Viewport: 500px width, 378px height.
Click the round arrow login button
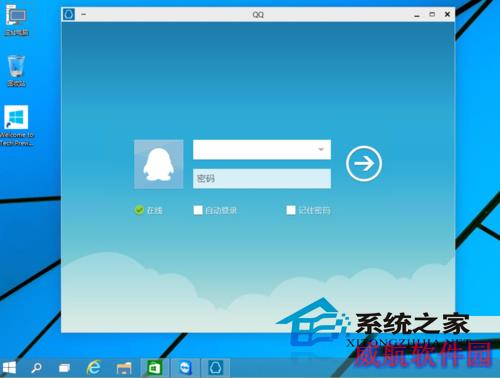click(x=364, y=163)
